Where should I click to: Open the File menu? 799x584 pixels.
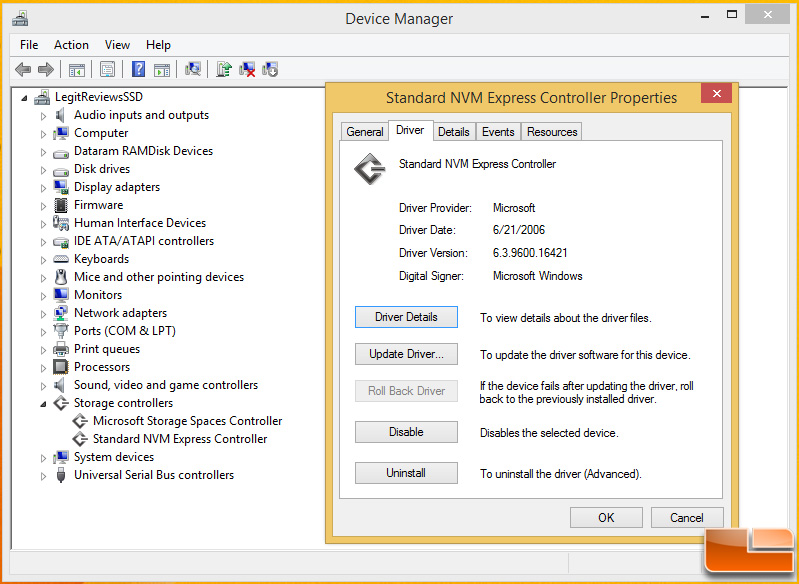(x=29, y=45)
